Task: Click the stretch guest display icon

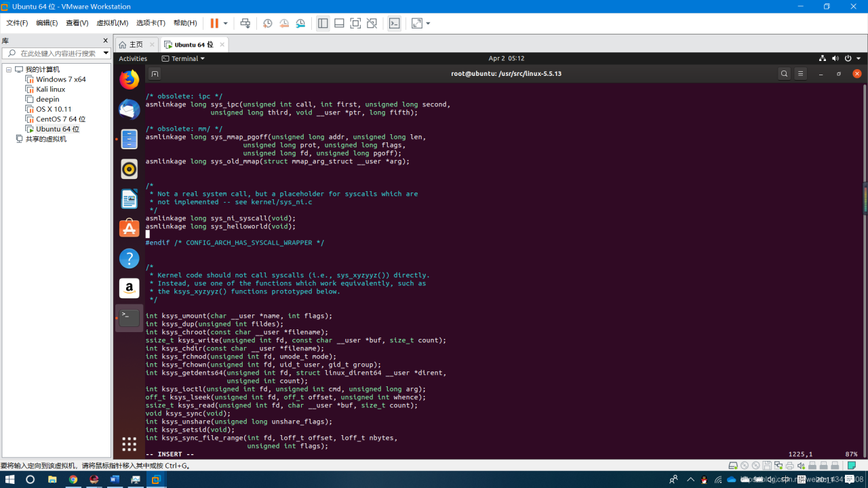Action: click(417, 23)
